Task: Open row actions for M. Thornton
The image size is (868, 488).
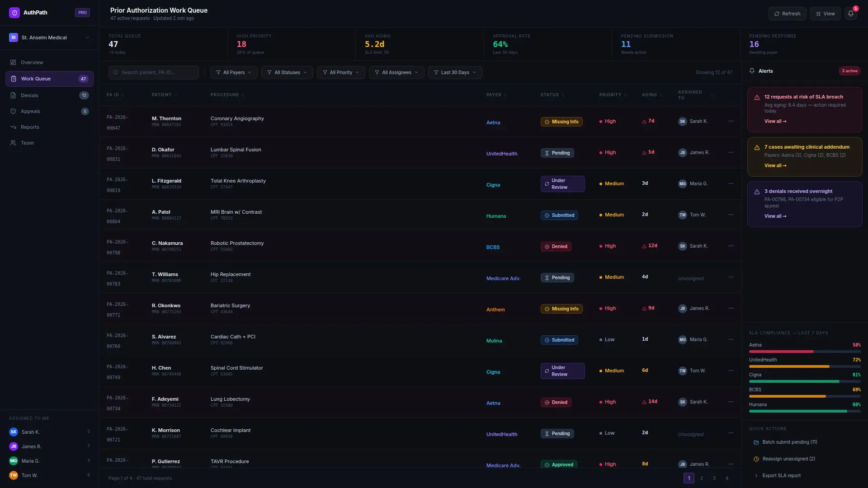Action: click(731, 121)
